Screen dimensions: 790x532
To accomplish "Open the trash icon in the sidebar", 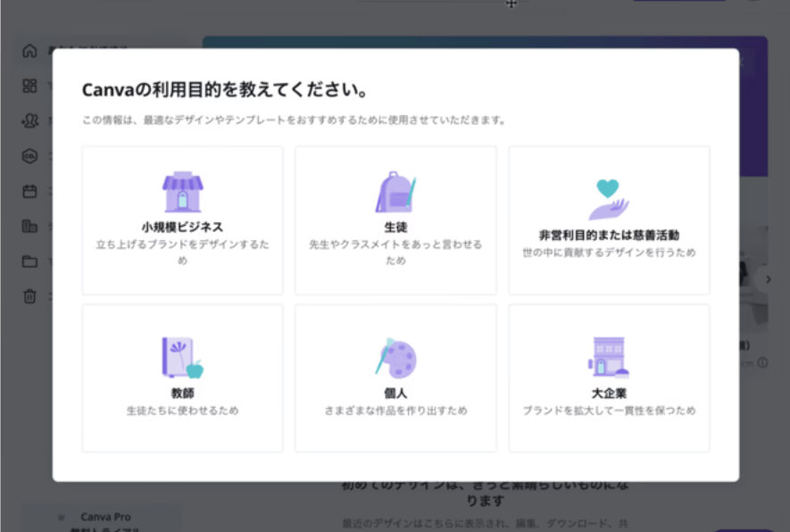I will click(29, 296).
